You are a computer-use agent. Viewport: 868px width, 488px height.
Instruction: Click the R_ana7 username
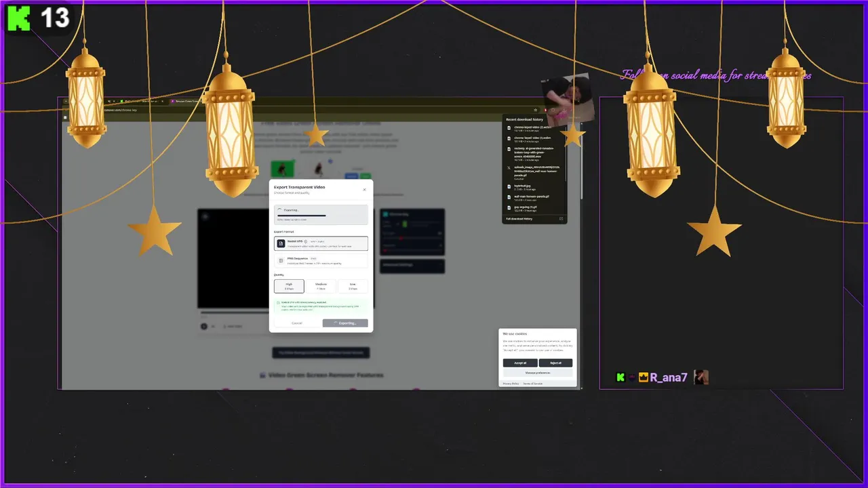669,378
